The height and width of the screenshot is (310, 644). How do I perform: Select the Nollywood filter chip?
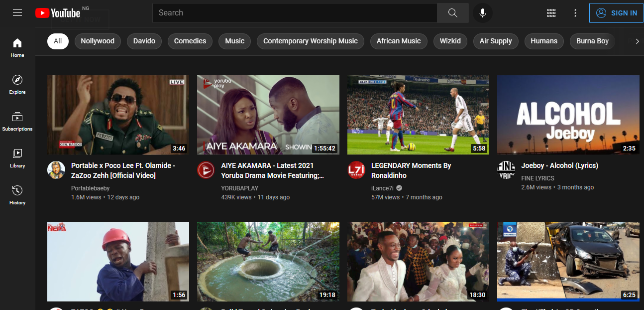point(98,41)
